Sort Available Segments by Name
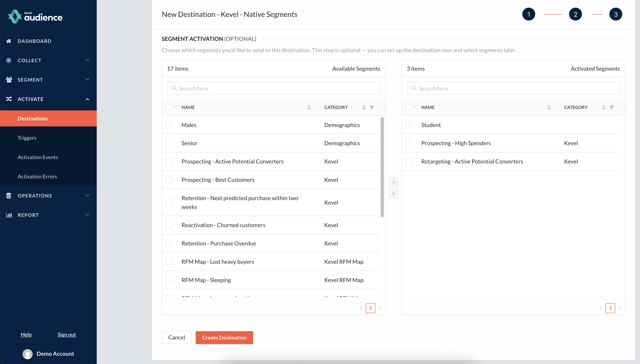Viewport: 640px width, 364px height. pos(309,107)
